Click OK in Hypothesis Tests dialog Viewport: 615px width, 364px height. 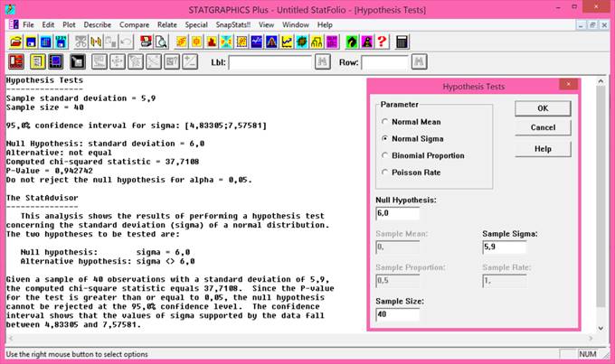pyautogui.click(x=543, y=108)
